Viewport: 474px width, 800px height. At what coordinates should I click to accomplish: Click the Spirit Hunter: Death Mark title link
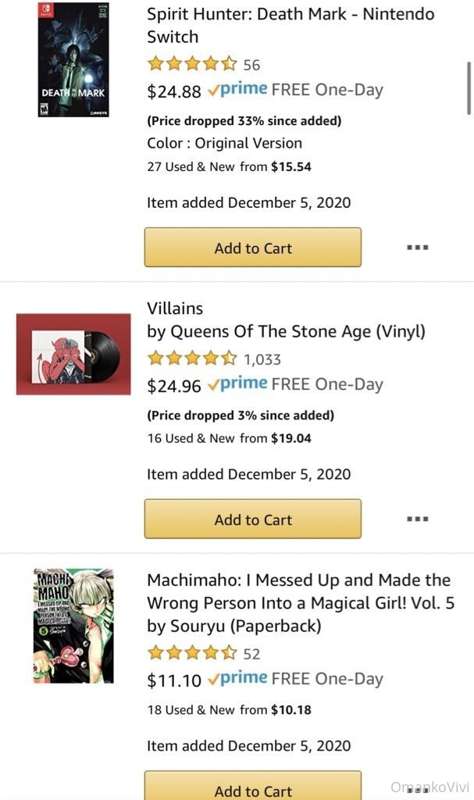pyautogui.click(x=290, y=26)
